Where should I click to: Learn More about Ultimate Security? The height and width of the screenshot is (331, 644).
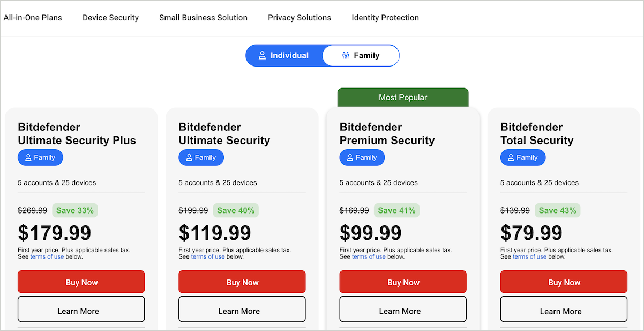[242, 311]
